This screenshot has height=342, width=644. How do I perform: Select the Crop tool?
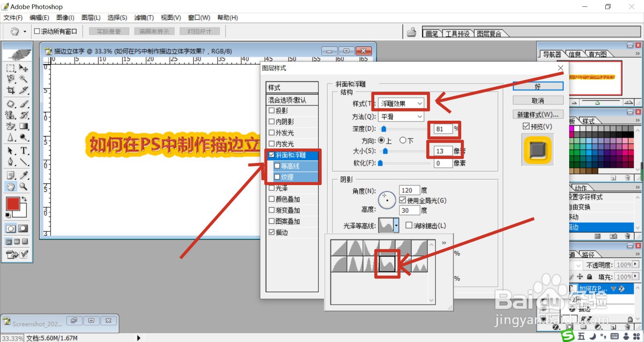(11, 90)
